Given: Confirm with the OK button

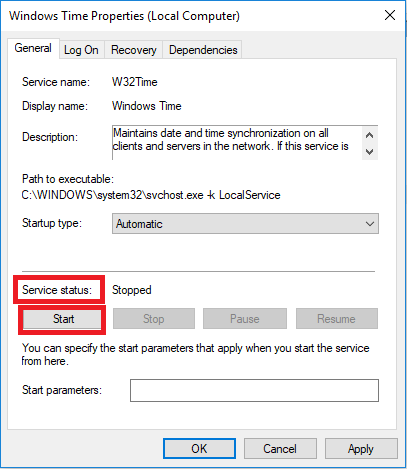Looking at the screenshot, I should (199, 449).
